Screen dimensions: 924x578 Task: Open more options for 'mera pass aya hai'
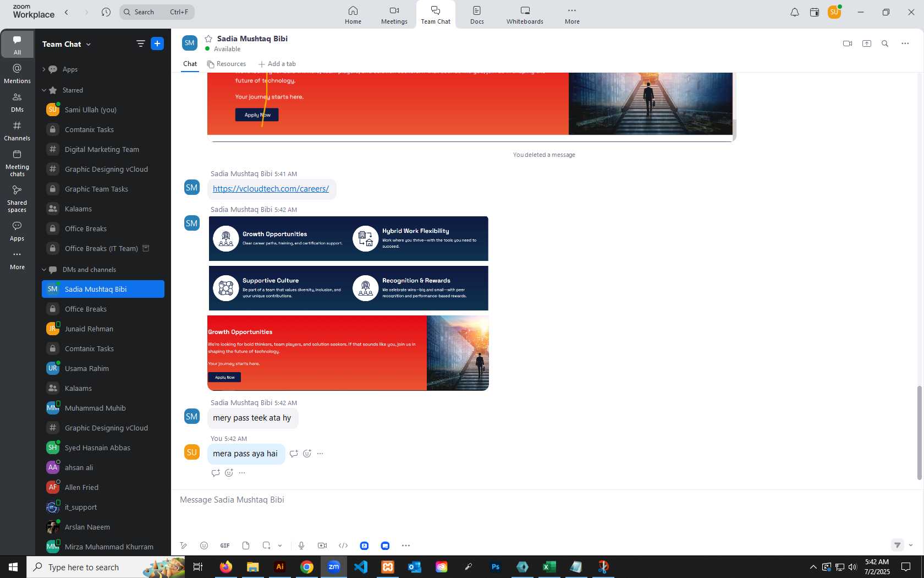[320, 454]
